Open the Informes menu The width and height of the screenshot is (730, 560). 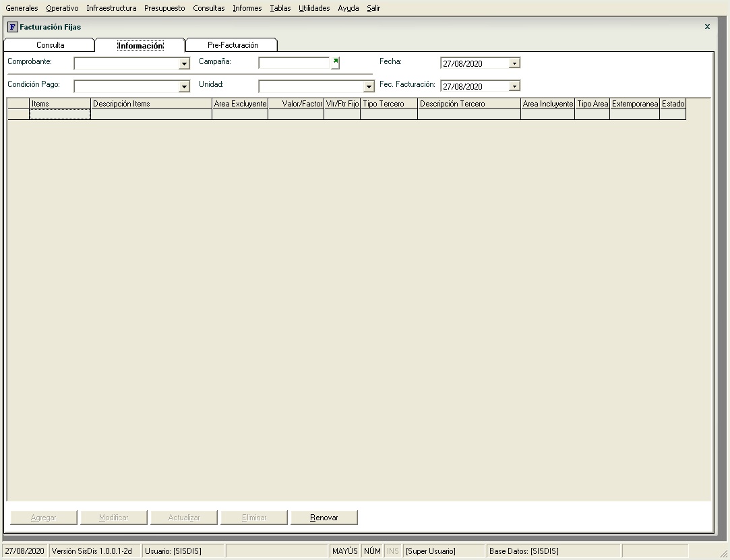click(x=247, y=8)
